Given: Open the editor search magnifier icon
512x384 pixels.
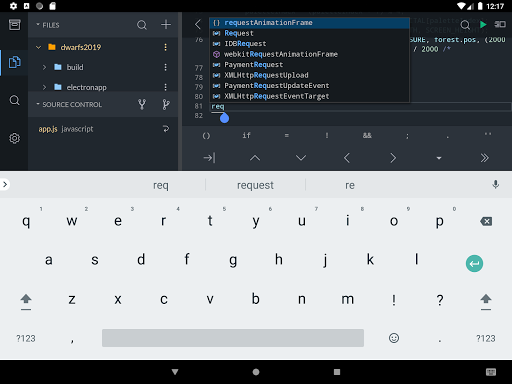Looking at the screenshot, I should (465, 25).
